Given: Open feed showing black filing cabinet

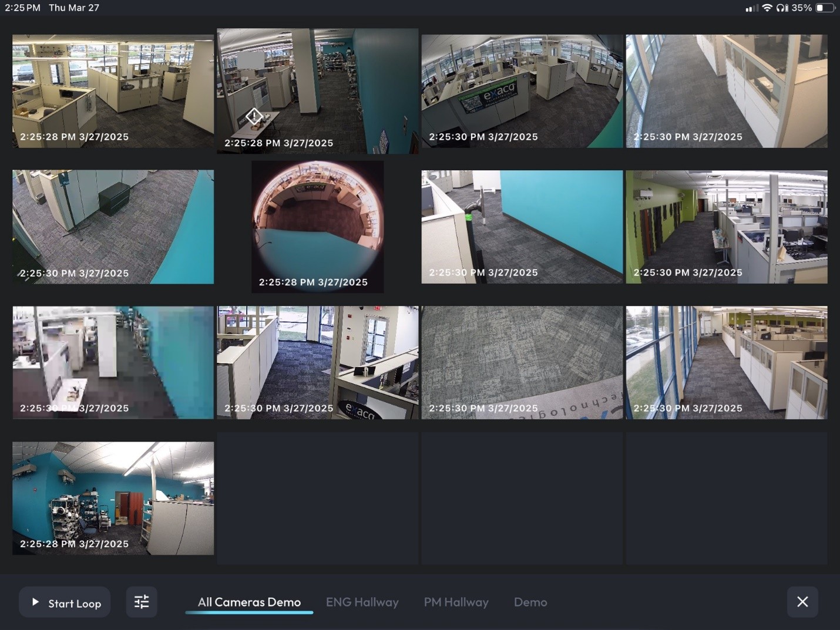Looking at the screenshot, I should click(113, 227).
